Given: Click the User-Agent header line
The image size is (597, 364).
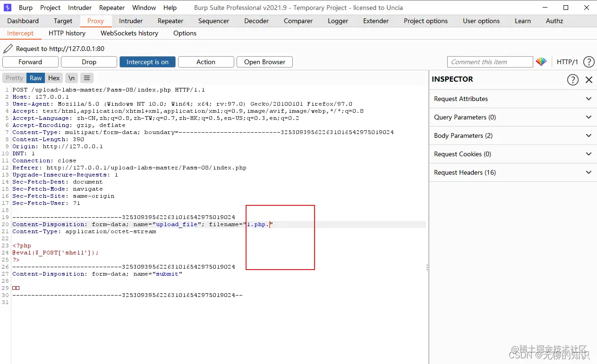Looking at the screenshot, I should (182, 104).
